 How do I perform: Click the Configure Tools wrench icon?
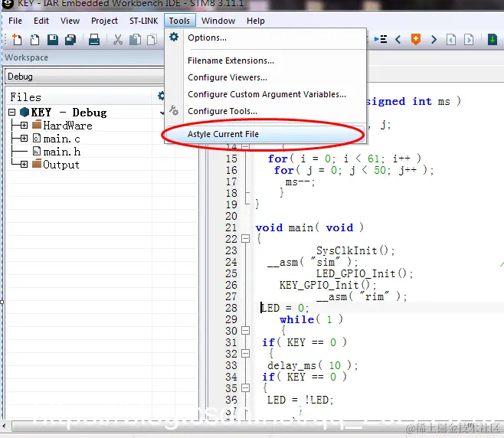click(174, 110)
